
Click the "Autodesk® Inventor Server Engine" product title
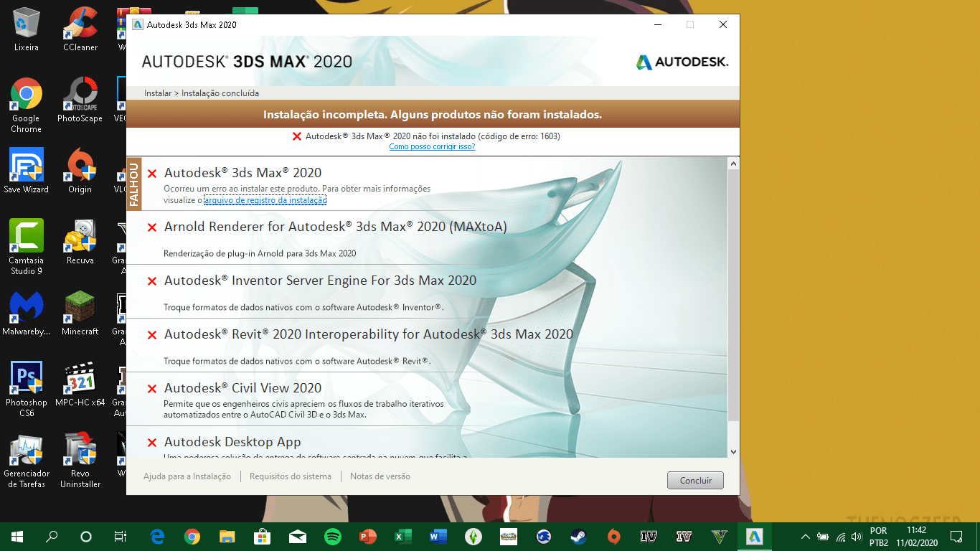[320, 281]
